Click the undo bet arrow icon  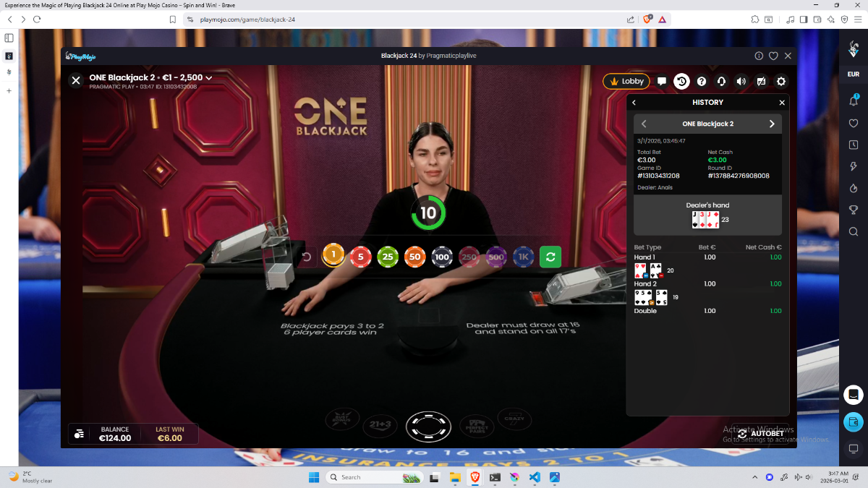coord(306,257)
